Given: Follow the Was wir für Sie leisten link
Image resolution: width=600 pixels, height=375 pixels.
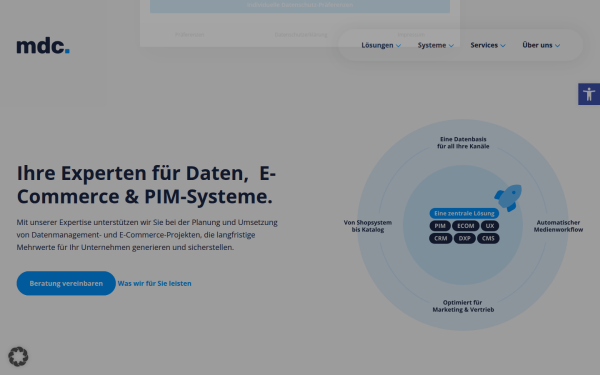Looking at the screenshot, I should tap(154, 284).
